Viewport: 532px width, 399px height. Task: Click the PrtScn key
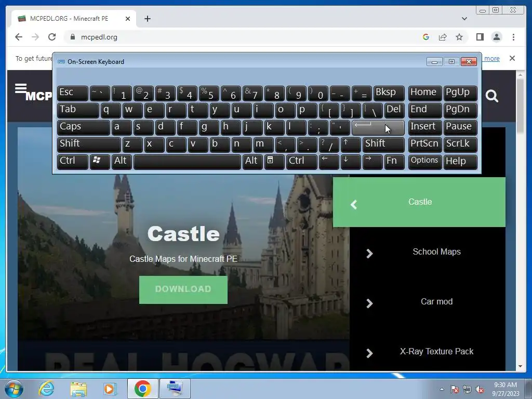pos(425,144)
